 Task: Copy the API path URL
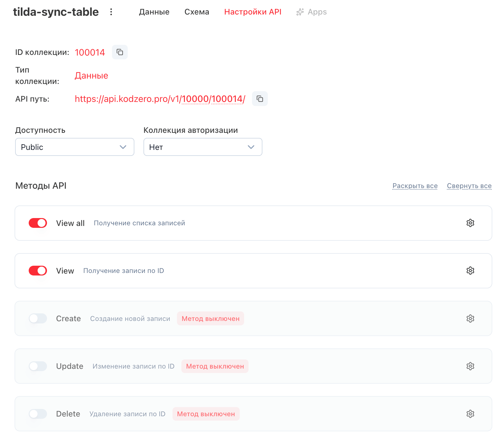point(260,99)
